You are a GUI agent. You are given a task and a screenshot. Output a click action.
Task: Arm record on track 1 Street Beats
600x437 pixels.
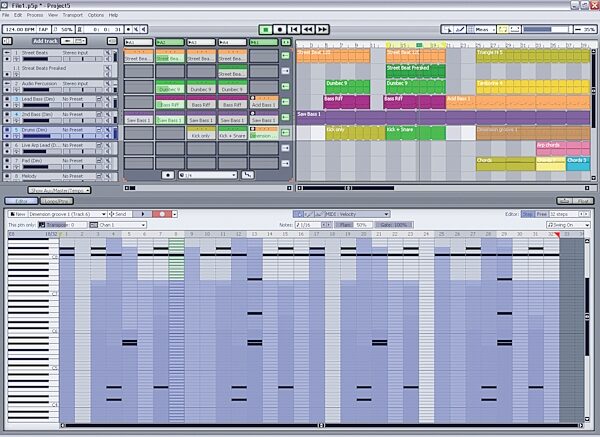7,59
